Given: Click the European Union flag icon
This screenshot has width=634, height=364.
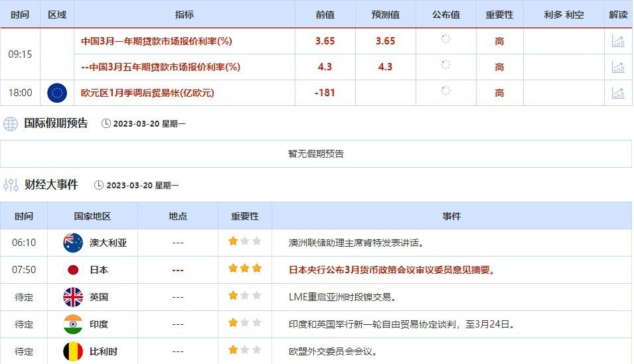Looking at the screenshot, I should click(x=57, y=93).
